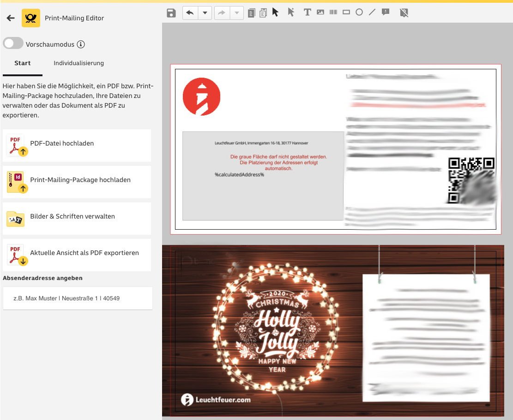Open the undo history dropdown

pyautogui.click(x=205, y=13)
